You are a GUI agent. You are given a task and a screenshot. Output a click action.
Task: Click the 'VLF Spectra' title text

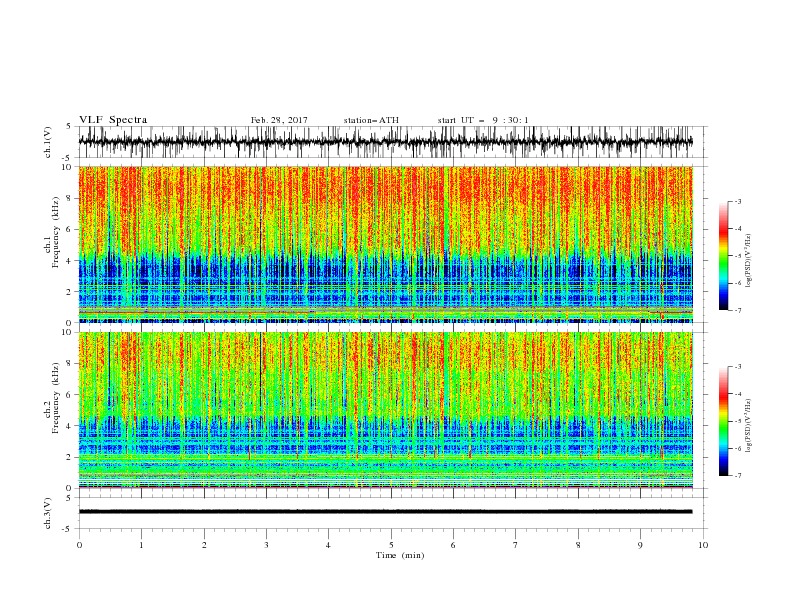pos(113,120)
